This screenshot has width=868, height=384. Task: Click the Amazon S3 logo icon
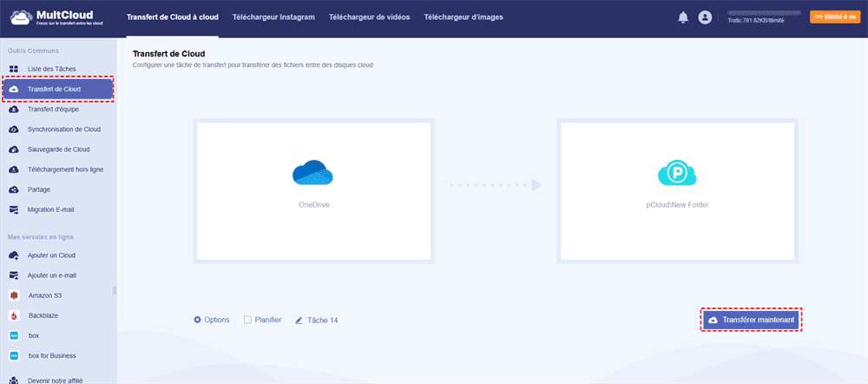[15, 295]
